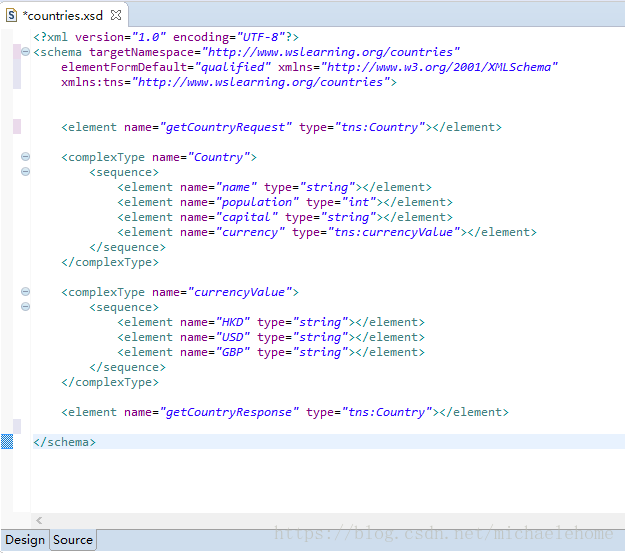Image resolution: width=625 pixels, height=553 pixels.
Task: Click the tns:currencyValue type value
Action: [x=393, y=232]
